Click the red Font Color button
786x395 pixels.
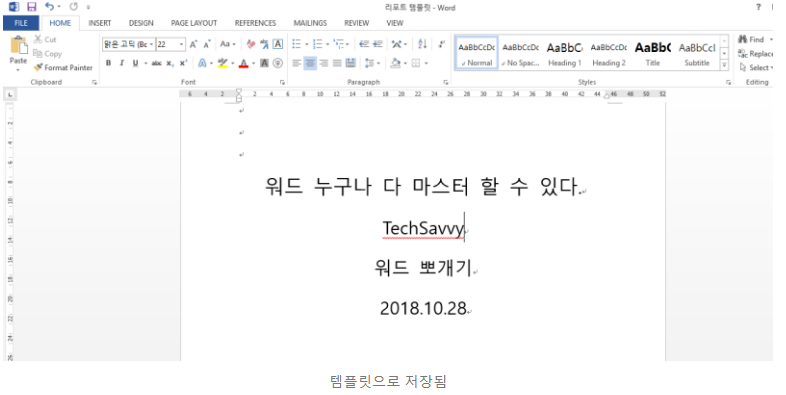pyautogui.click(x=244, y=63)
